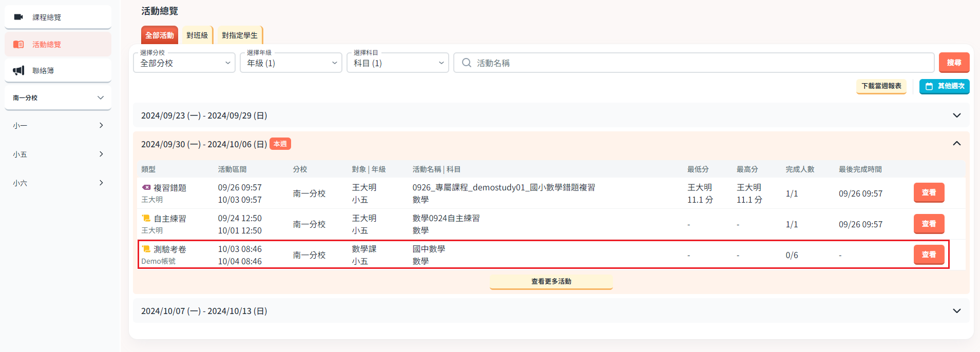Click the book icon beside 活動總覽
The height and width of the screenshot is (352, 980).
coord(18,45)
